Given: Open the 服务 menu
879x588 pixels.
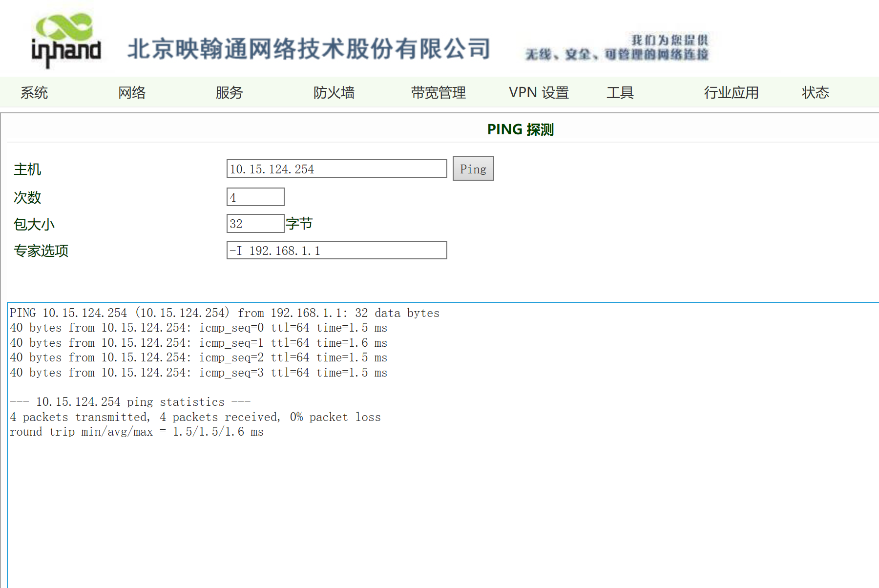Looking at the screenshot, I should [229, 92].
